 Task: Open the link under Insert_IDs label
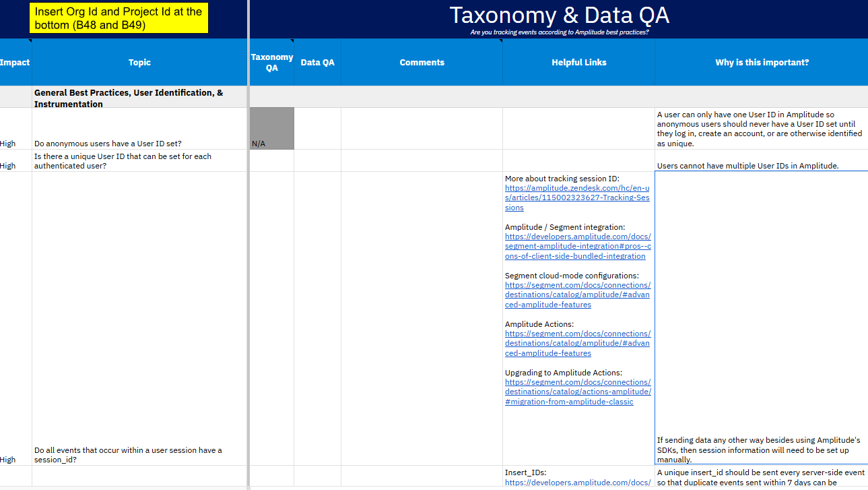point(578,483)
